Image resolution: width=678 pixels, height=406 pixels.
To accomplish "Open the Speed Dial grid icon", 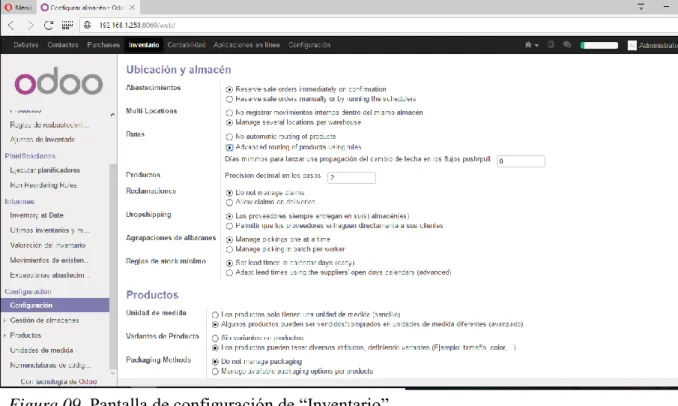I will [67, 26].
